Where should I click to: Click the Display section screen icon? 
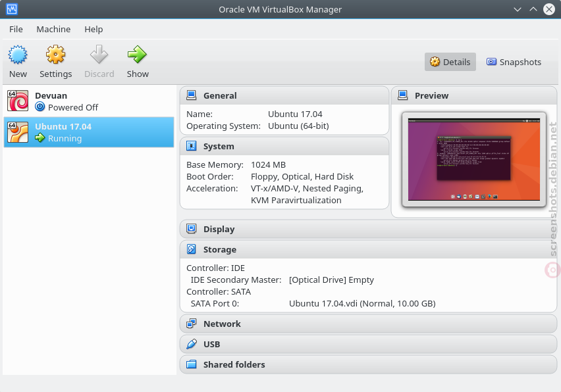click(192, 229)
